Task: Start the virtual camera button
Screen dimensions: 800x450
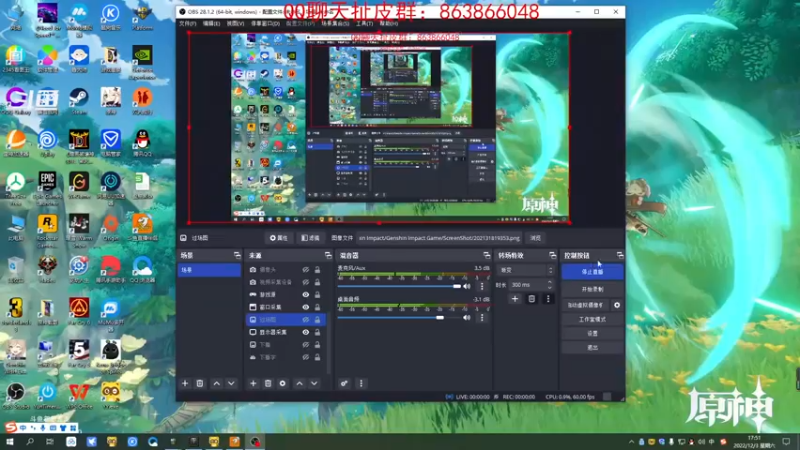Action: 585,305
